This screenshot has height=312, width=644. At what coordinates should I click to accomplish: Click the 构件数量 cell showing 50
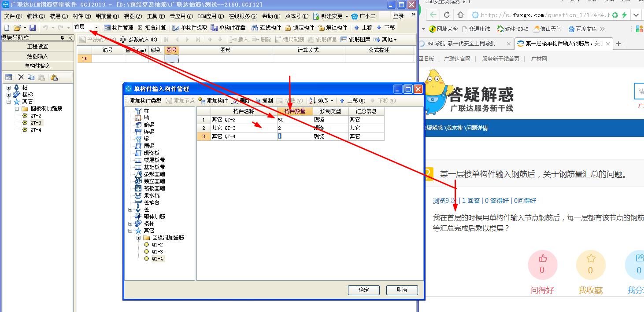[294, 120]
